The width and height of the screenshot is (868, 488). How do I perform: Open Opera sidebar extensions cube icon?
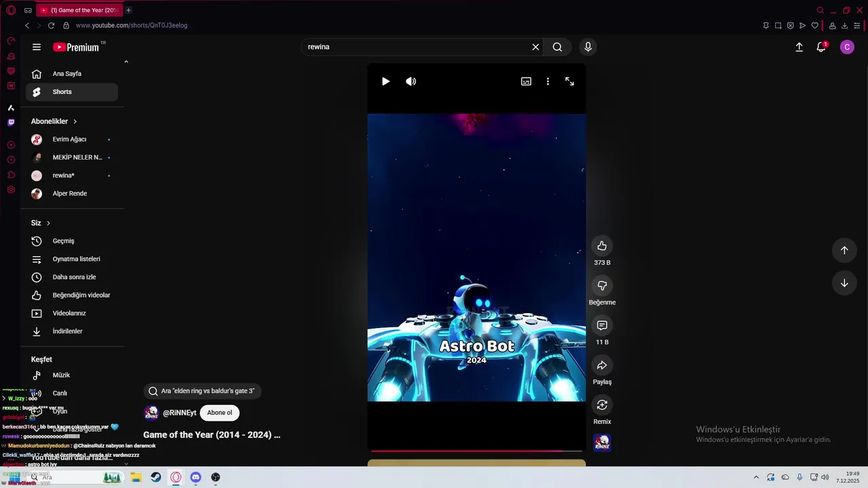point(11,175)
